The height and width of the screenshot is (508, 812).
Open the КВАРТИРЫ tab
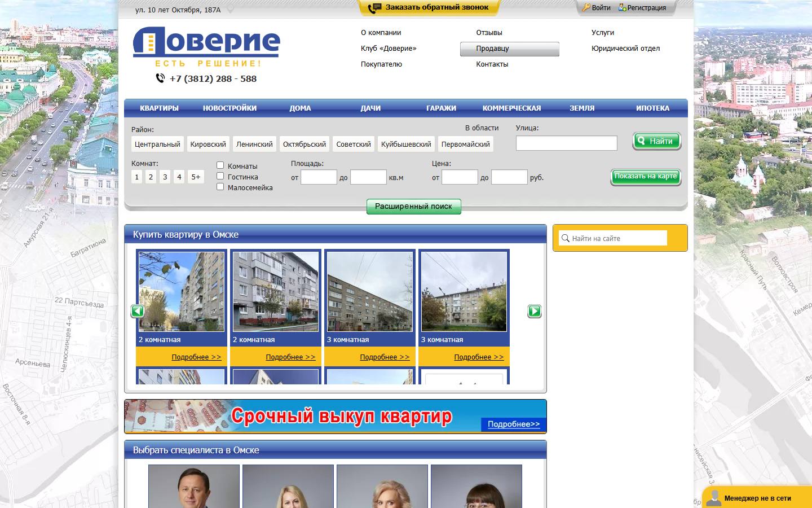pos(159,108)
